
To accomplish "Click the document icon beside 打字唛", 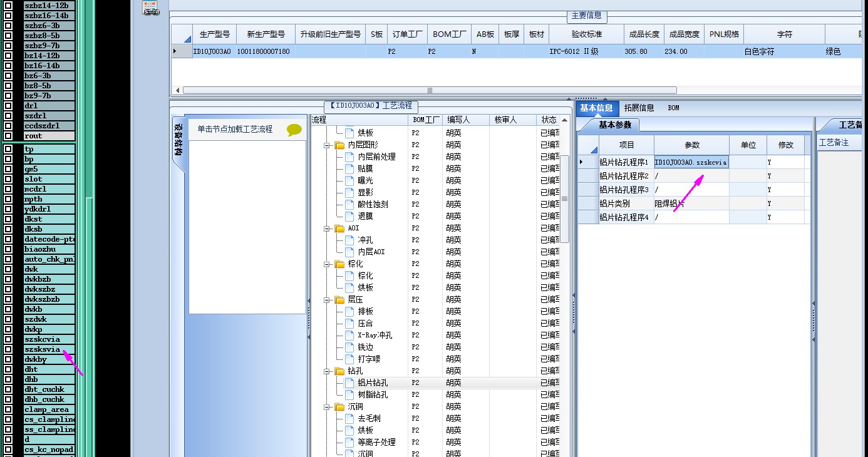I will click(349, 359).
